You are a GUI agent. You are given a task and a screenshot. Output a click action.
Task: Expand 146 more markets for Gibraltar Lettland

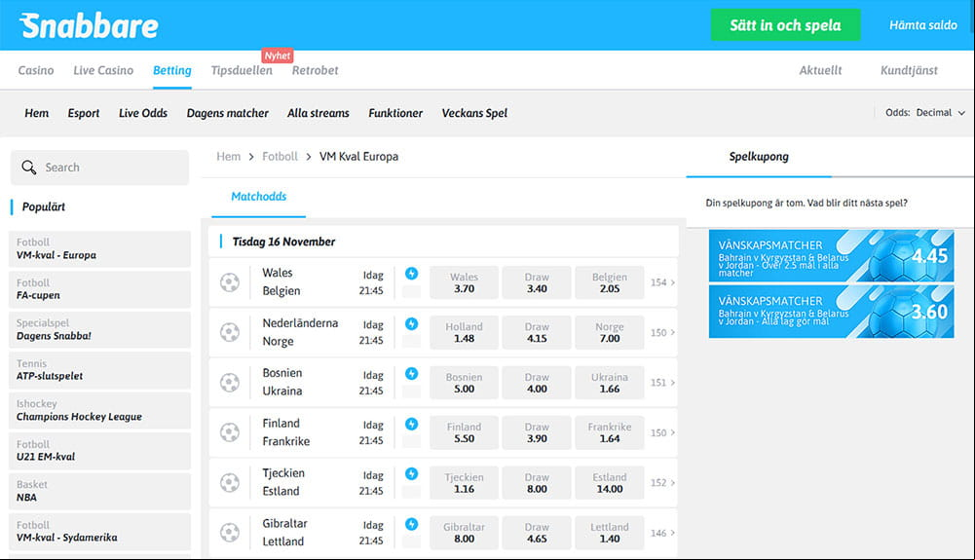(x=663, y=533)
